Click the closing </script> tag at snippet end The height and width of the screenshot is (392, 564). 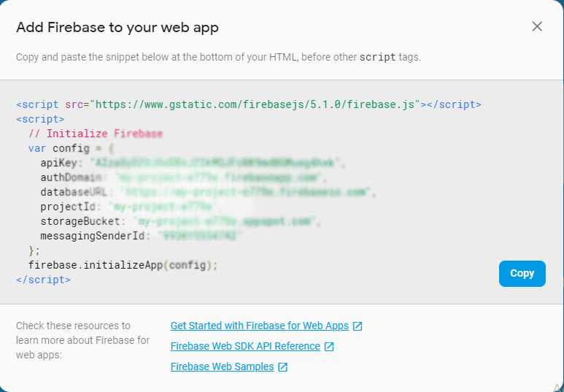click(43, 280)
